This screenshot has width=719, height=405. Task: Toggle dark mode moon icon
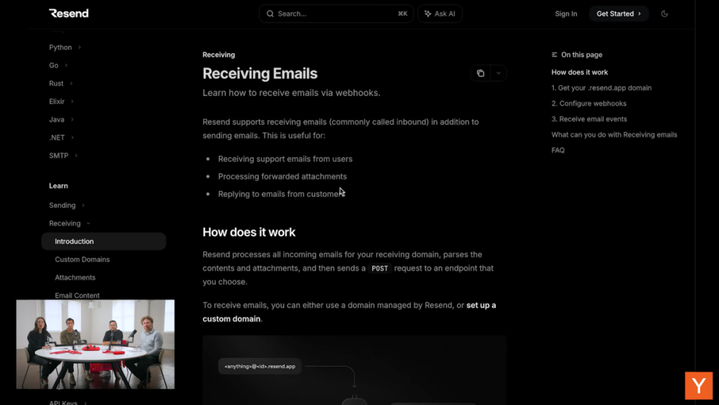[664, 14]
